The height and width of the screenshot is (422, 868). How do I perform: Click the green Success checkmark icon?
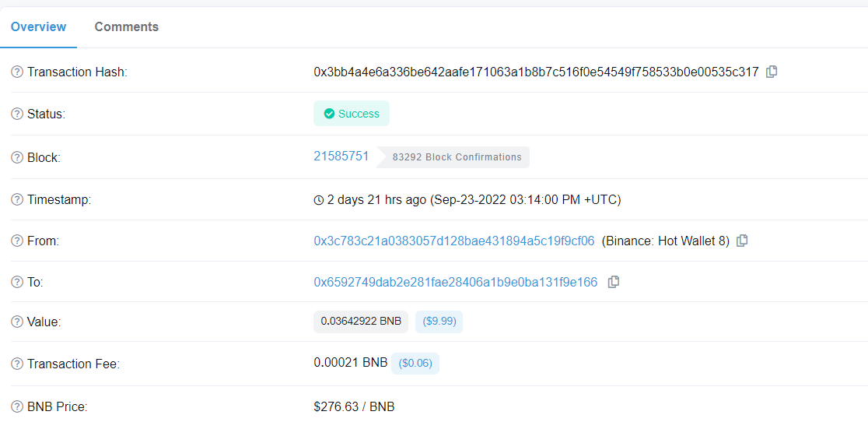tap(329, 114)
